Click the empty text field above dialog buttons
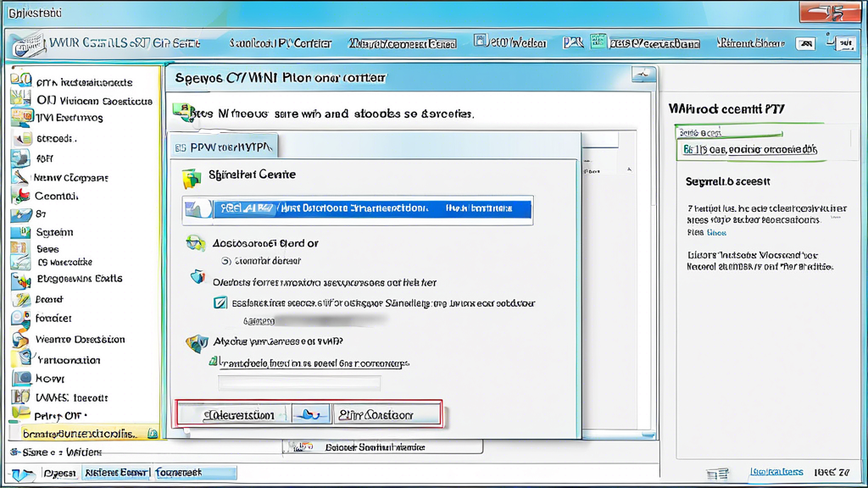 303,382
